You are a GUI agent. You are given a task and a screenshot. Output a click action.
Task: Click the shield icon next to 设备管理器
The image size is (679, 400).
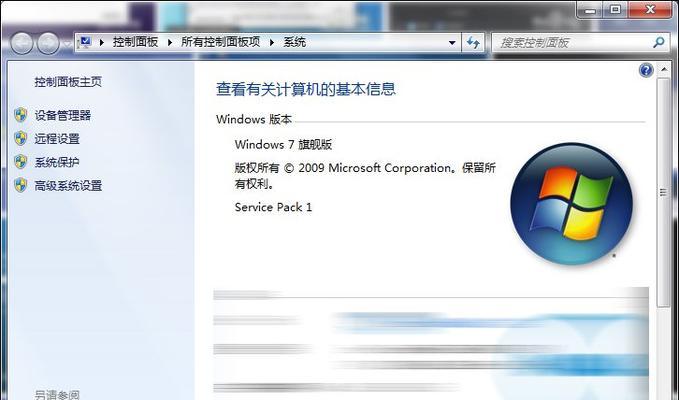click(20, 115)
